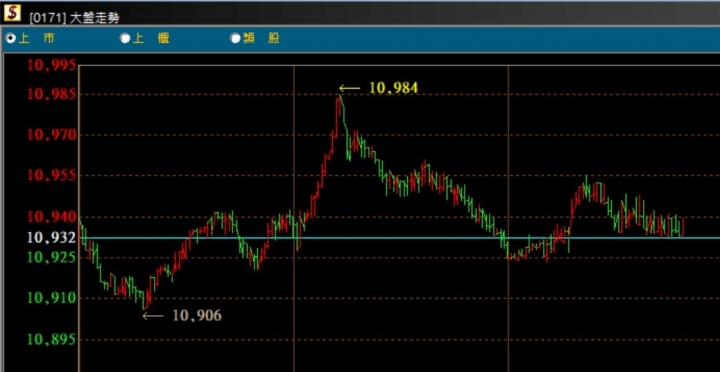The image size is (720, 372).
Task: Select the 上市 radio button
Action: point(10,39)
